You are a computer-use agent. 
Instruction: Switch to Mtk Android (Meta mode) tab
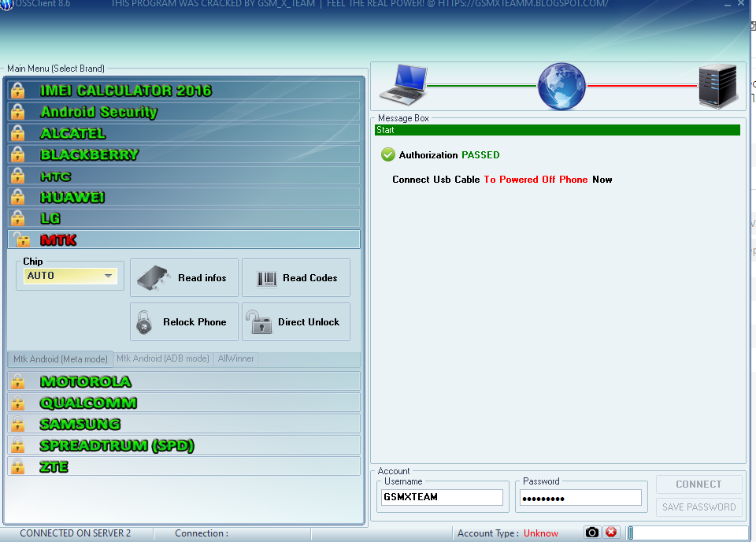click(61, 358)
